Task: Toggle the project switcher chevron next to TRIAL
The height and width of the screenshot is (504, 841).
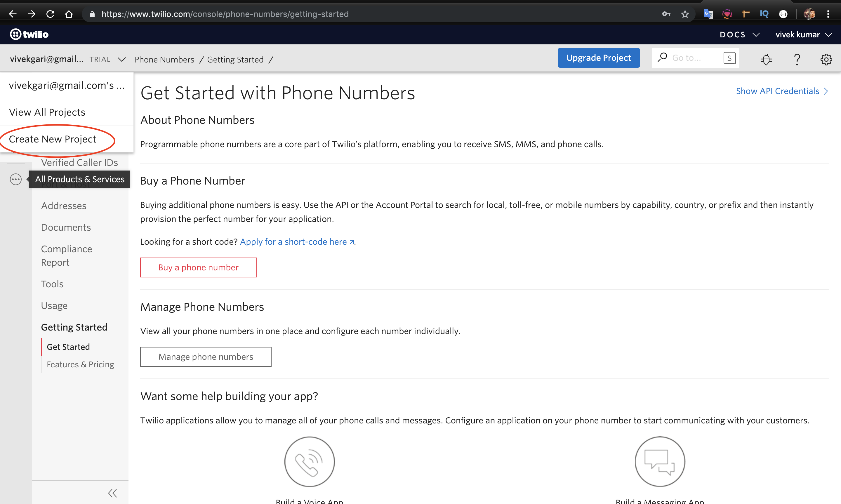Action: click(x=121, y=60)
